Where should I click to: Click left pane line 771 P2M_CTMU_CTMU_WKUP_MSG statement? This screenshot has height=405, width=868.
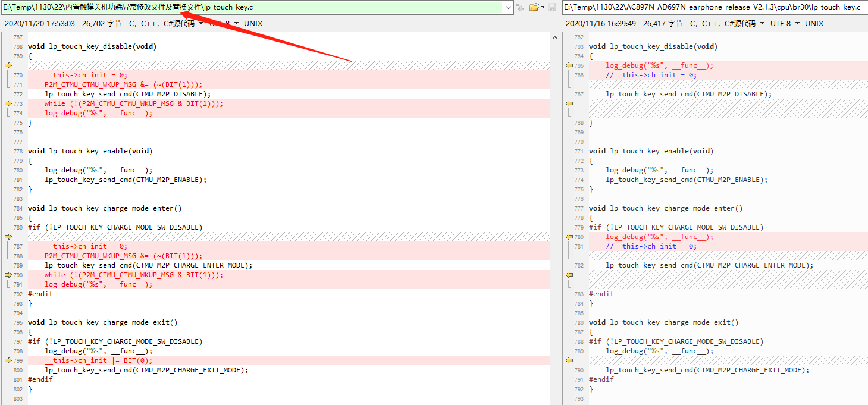pyautogui.click(x=123, y=84)
